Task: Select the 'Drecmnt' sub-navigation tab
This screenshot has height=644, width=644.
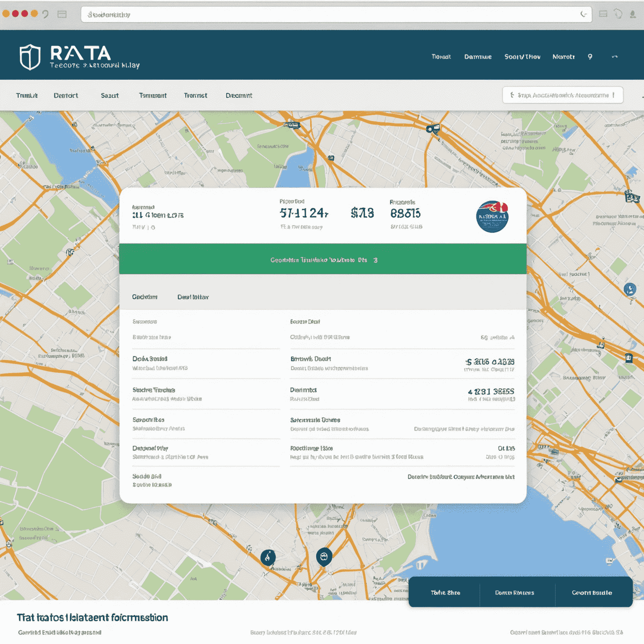Action: pos(239,96)
